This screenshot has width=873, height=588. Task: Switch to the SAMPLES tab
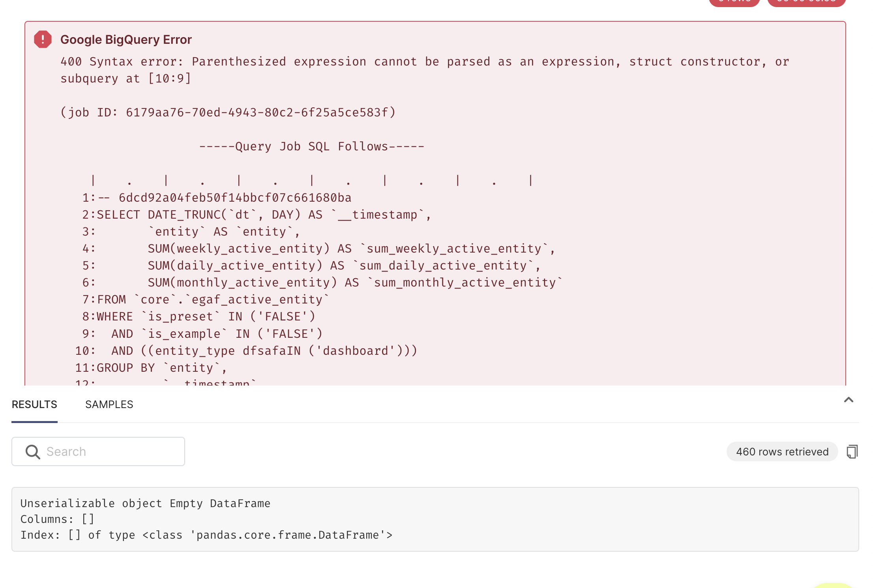click(x=109, y=404)
